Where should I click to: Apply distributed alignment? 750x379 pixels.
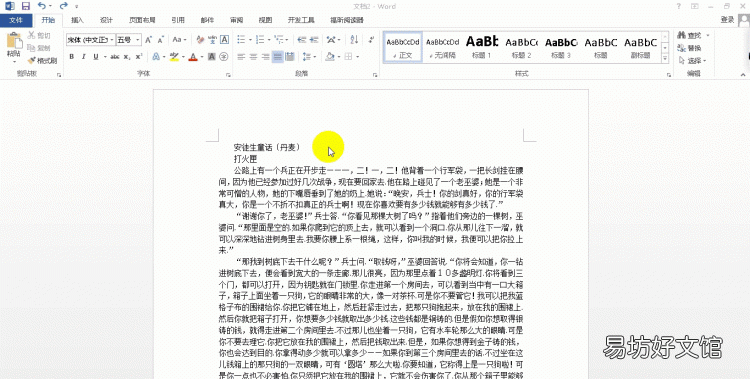290,57
